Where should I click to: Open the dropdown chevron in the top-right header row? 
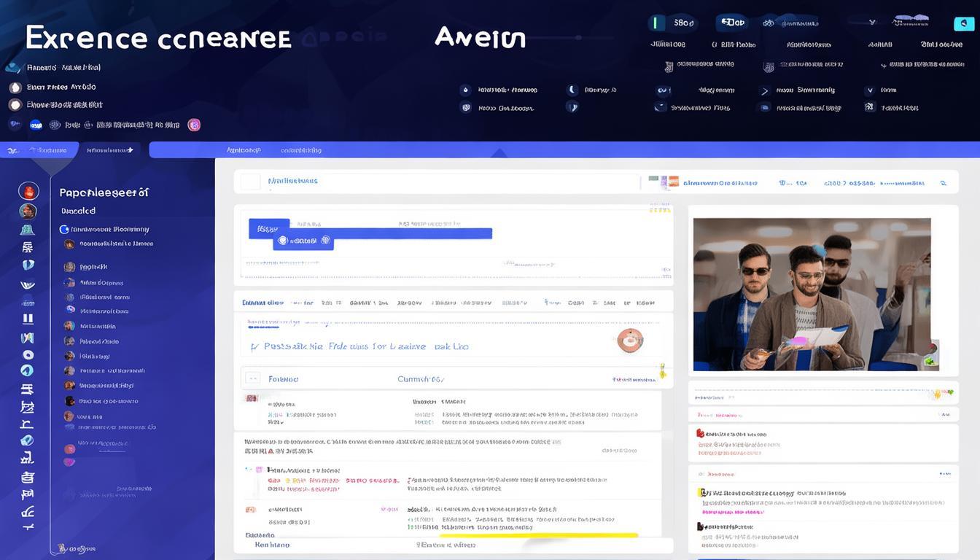click(872, 23)
